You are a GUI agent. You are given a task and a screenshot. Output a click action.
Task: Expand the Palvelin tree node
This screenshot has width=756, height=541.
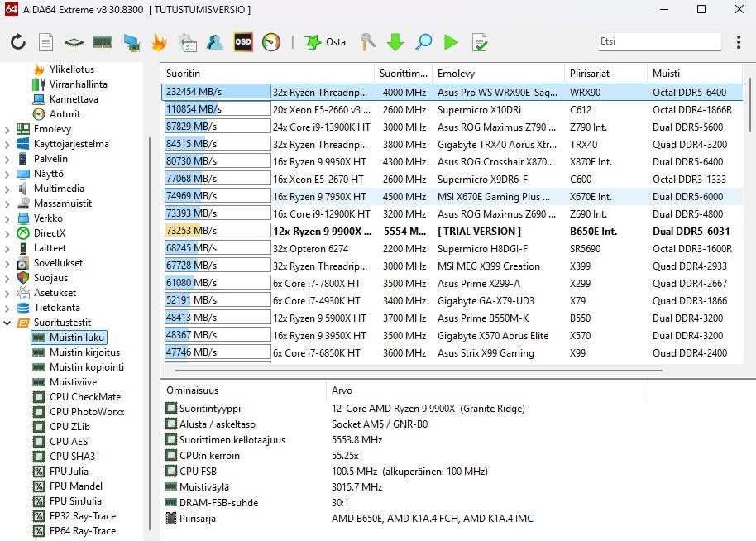click(7, 159)
